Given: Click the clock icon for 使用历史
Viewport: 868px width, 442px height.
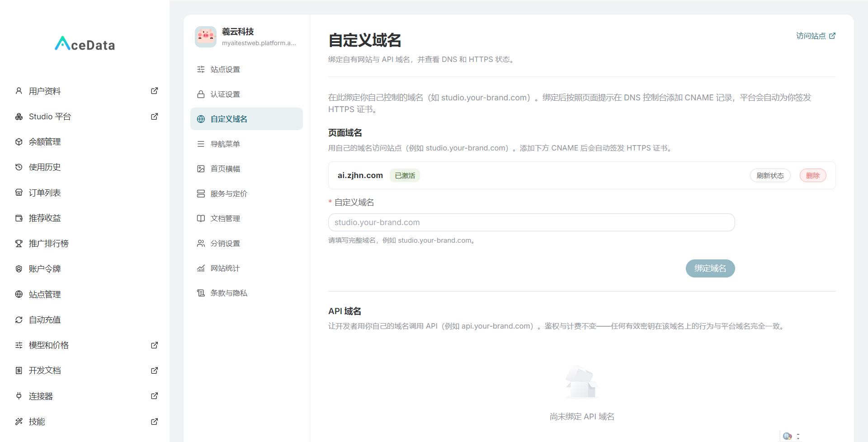Looking at the screenshot, I should coord(19,167).
